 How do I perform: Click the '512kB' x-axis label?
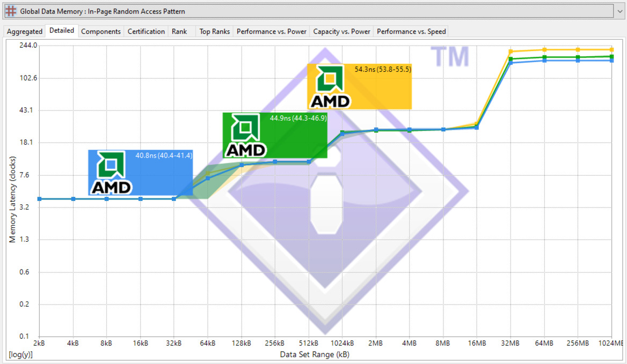click(308, 343)
